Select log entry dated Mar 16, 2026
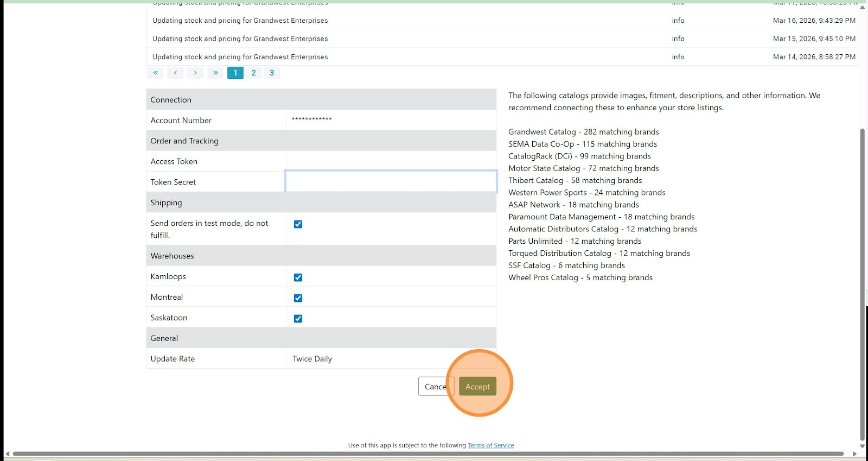868x461 pixels. (502, 21)
